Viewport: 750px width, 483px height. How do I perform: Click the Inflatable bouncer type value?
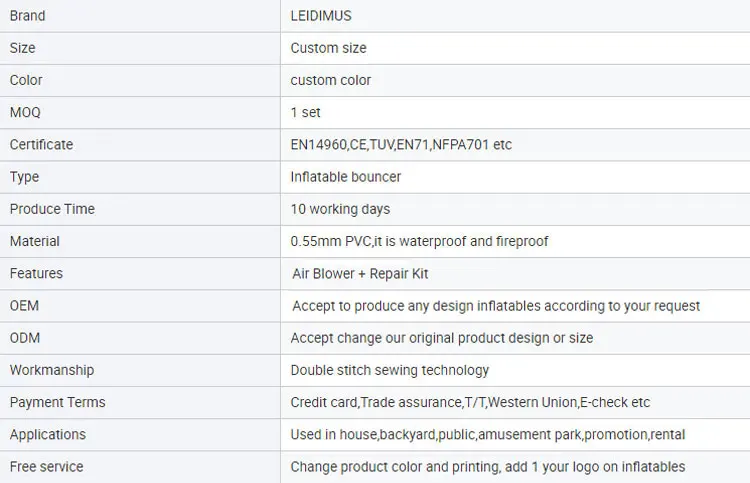(x=346, y=177)
